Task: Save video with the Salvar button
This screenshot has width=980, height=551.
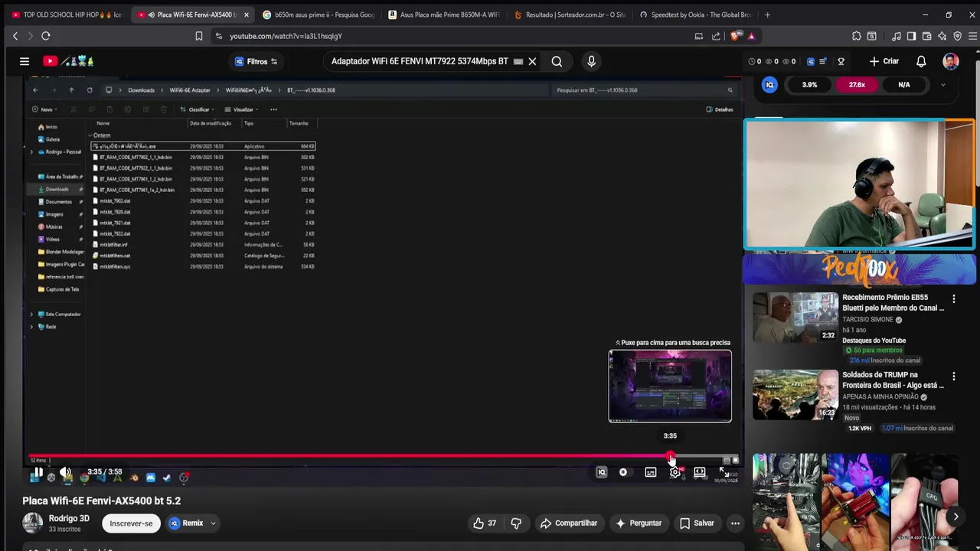Action: pos(697,523)
